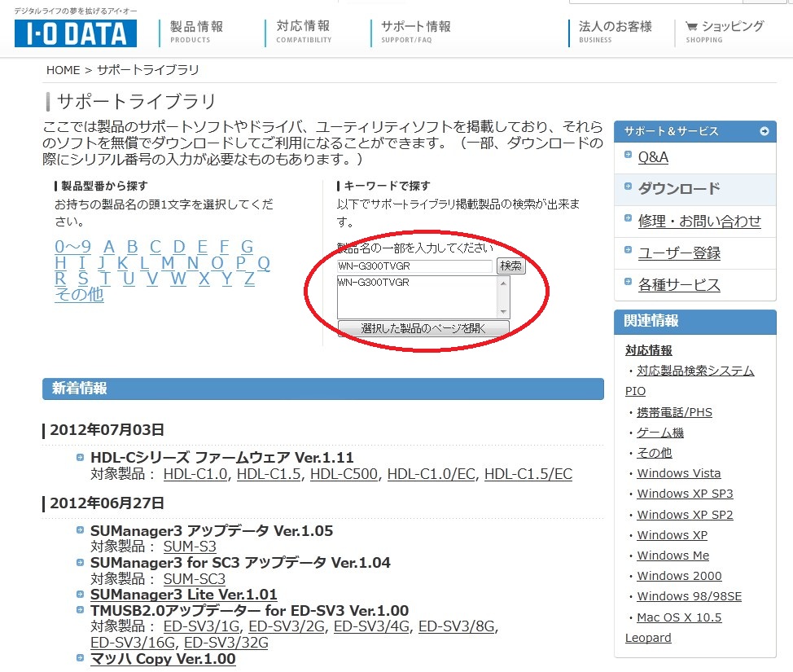
Task: Open the Windows Vista compatibility link
Action: (x=678, y=473)
